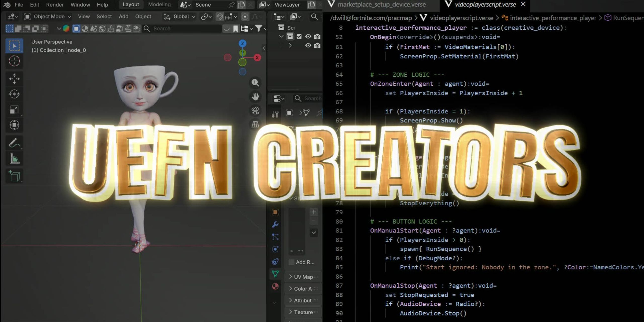Hide the collection with eye icon
This screenshot has width=644, height=322.
pyautogui.click(x=308, y=37)
